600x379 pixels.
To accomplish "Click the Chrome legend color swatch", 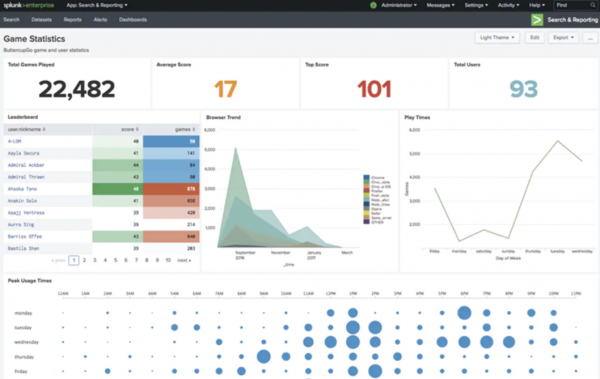I will pyautogui.click(x=366, y=178).
